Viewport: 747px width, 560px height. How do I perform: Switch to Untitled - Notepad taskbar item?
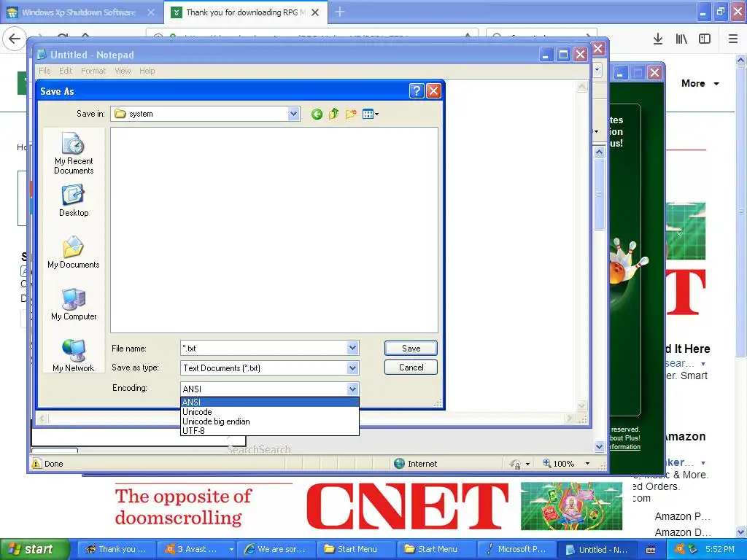click(x=597, y=549)
